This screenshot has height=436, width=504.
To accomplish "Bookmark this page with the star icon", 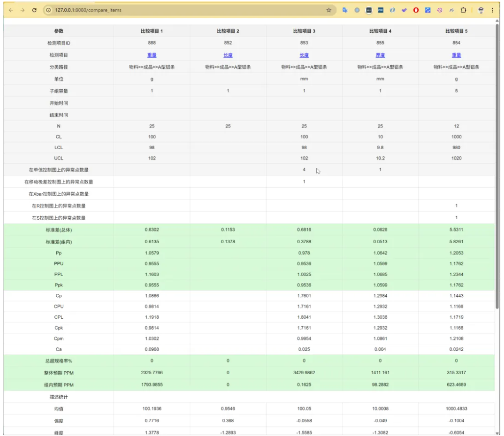I will pyautogui.click(x=328, y=10).
